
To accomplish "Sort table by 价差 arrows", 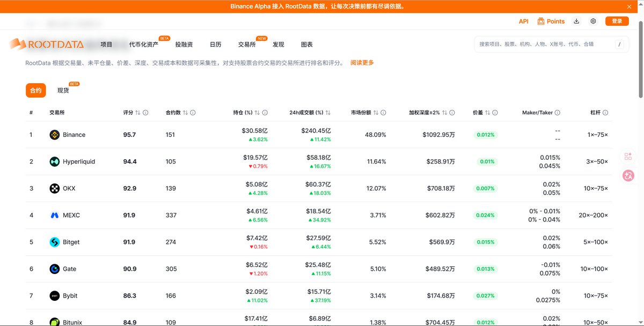I will pyautogui.click(x=487, y=113).
